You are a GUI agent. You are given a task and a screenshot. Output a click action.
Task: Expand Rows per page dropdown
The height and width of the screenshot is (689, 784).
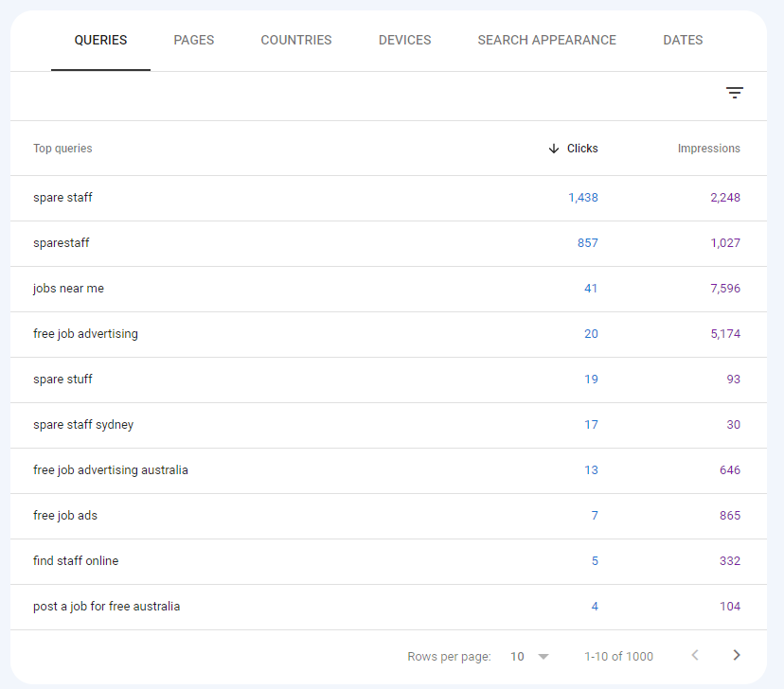point(529,656)
